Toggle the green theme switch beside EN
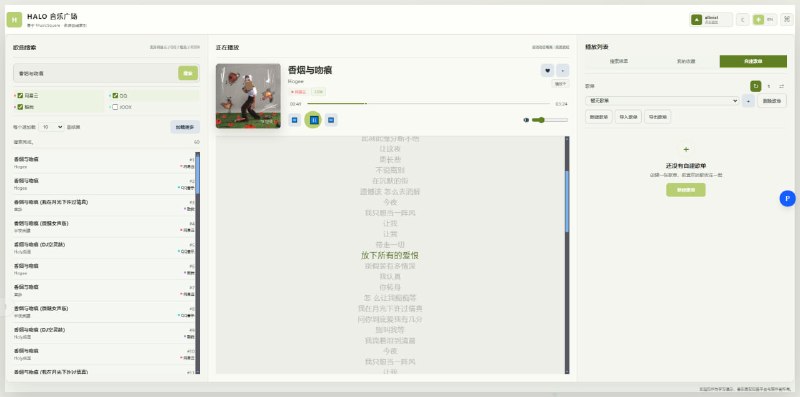Image resolution: width=800 pixels, height=397 pixels. click(759, 19)
